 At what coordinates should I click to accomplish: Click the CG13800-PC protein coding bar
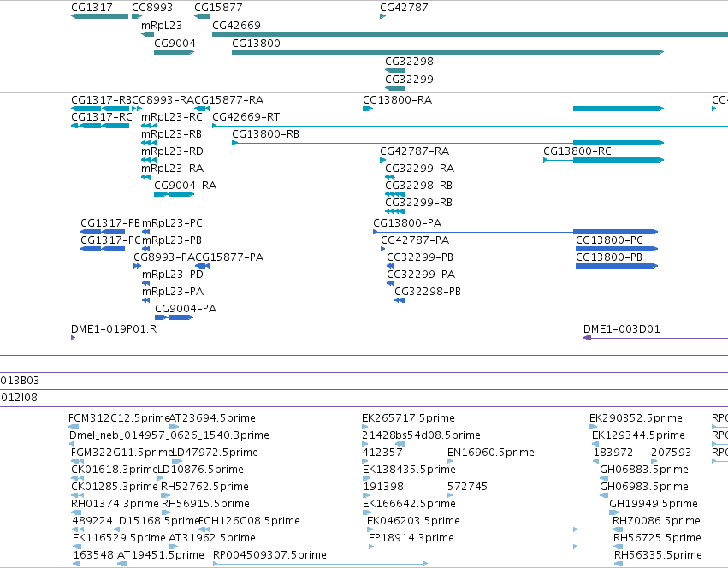[617, 250]
